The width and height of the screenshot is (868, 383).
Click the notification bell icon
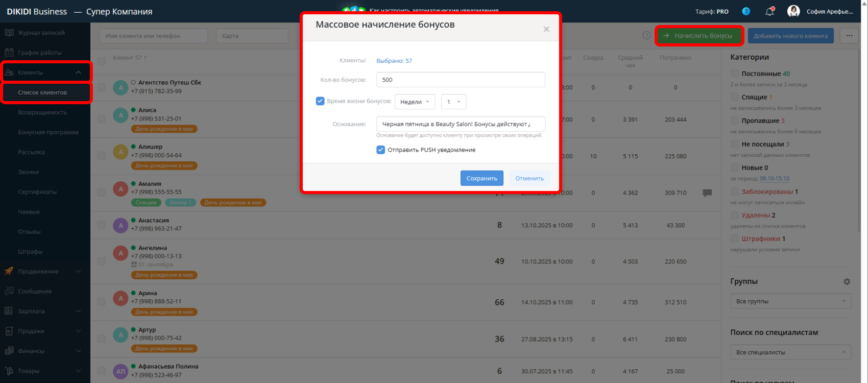(x=769, y=11)
